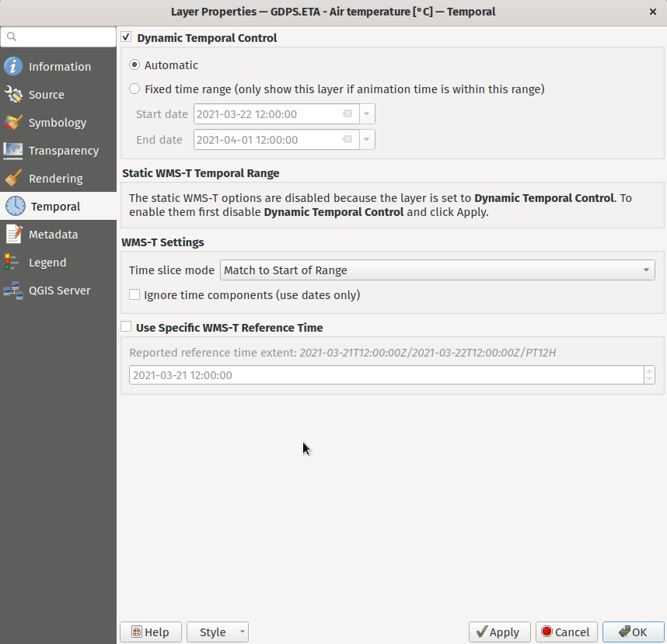Open the Metadata notepad icon
The height and width of the screenshot is (644, 667).
[13, 235]
